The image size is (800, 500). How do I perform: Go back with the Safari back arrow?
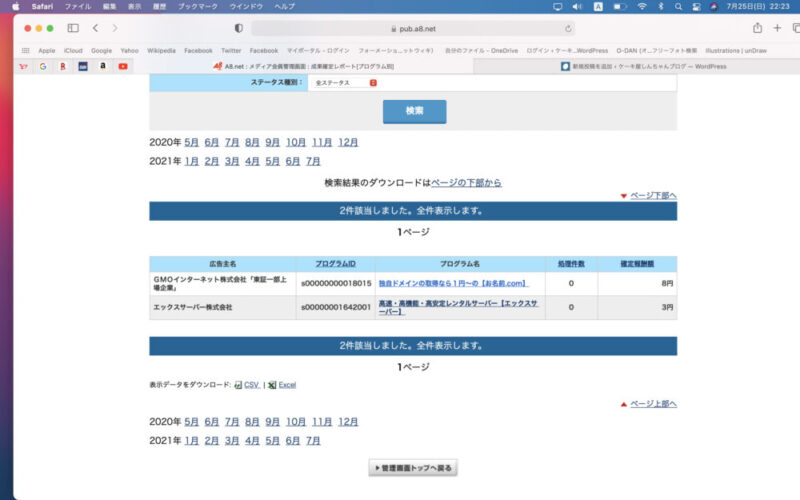tap(95, 28)
